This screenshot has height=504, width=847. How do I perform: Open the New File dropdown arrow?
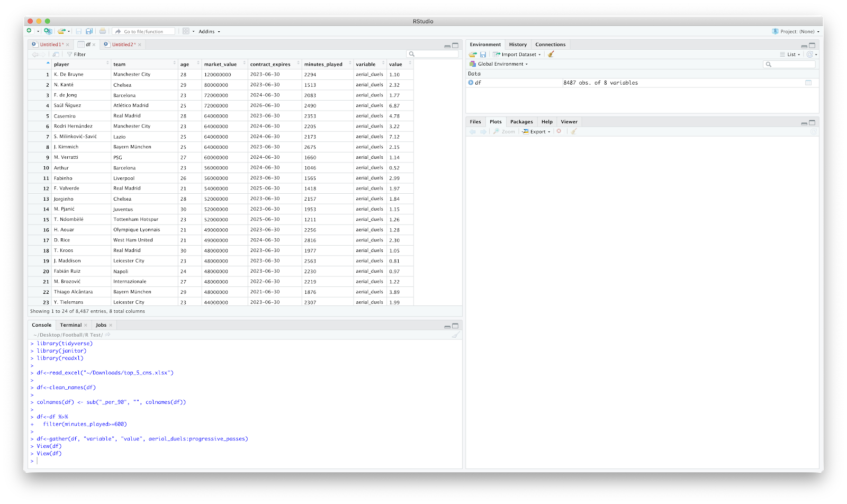pyautogui.click(x=38, y=32)
